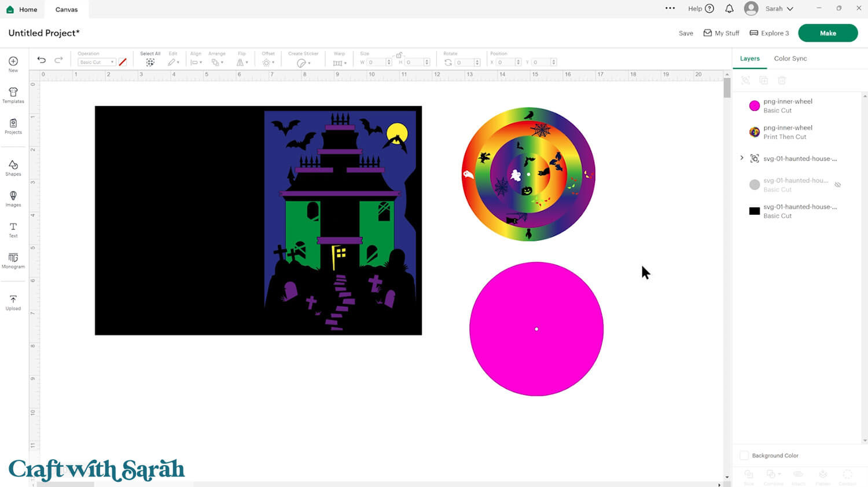Open the Operation dropdown
The width and height of the screenshot is (868, 487).
96,62
